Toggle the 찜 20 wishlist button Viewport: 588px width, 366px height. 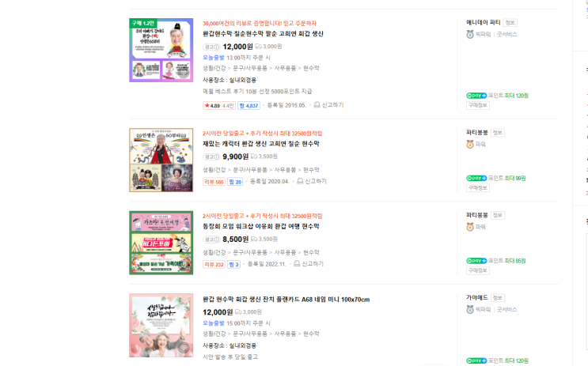pos(235,182)
